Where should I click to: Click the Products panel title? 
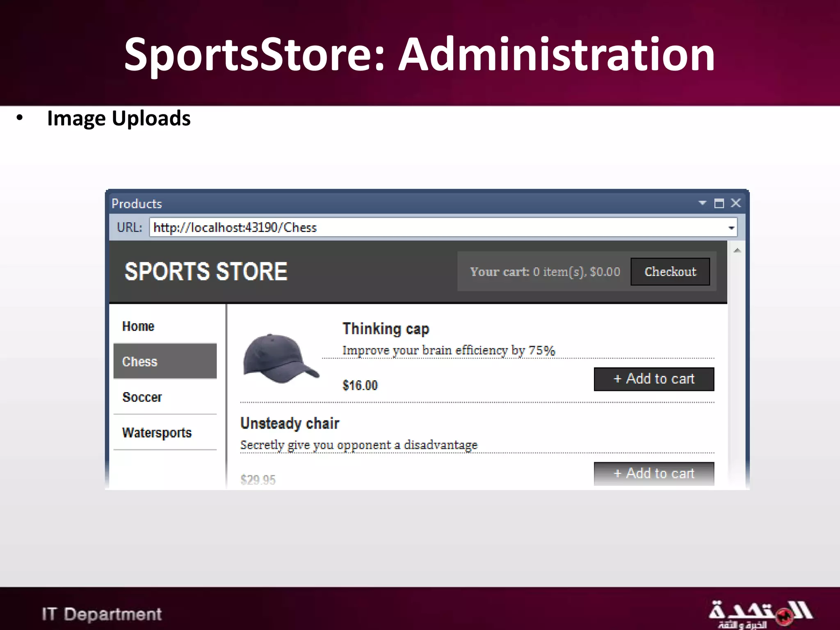click(x=137, y=203)
